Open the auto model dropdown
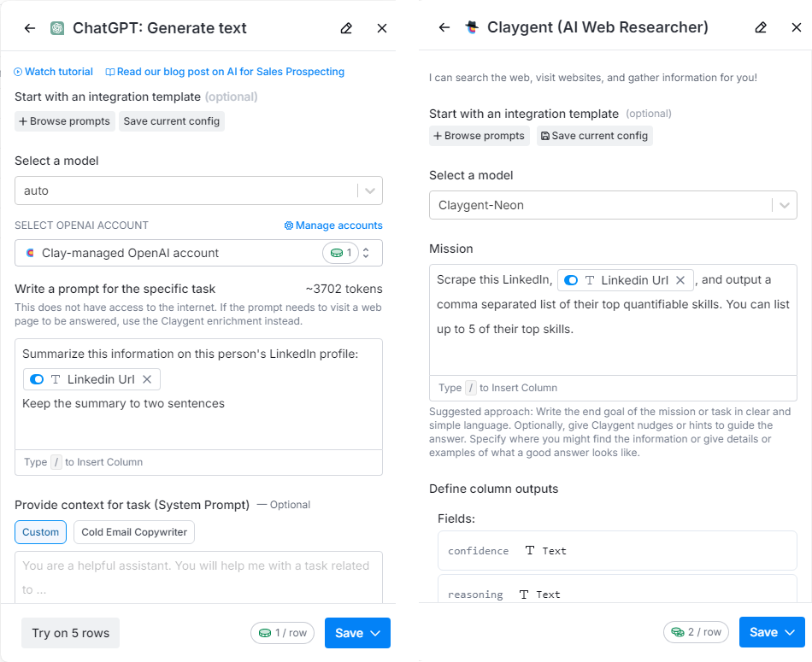This screenshot has height=662, width=812. [x=198, y=190]
